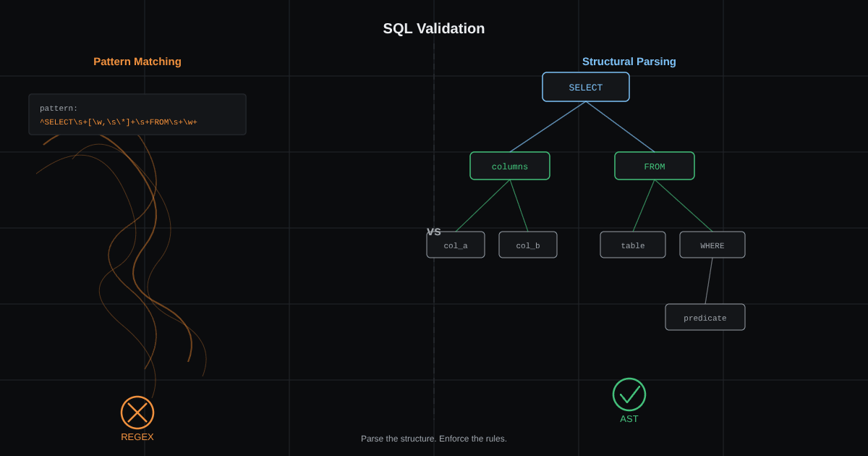
Task: Click the REGEX label text
Action: tap(137, 437)
